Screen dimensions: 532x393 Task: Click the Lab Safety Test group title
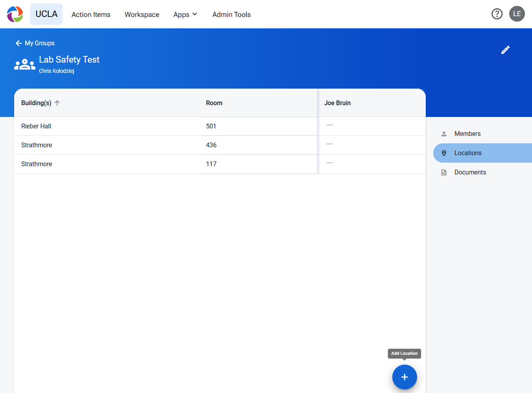[69, 59]
